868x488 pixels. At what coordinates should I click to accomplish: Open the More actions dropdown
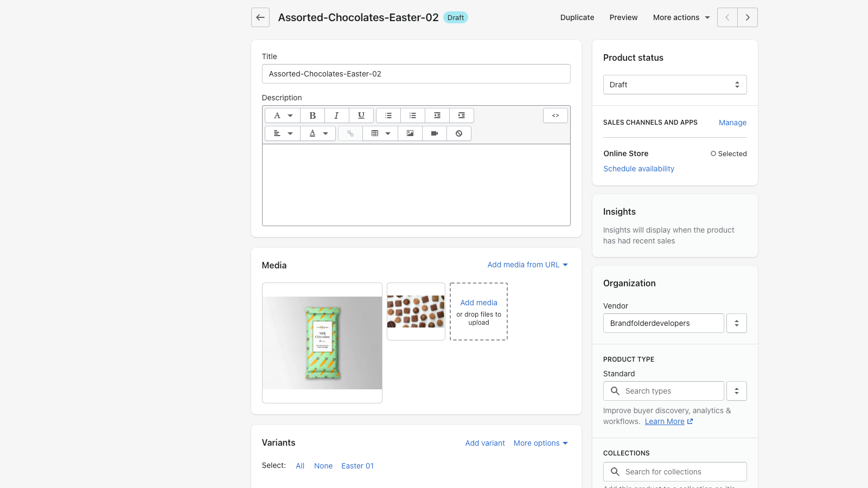[681, 17]
